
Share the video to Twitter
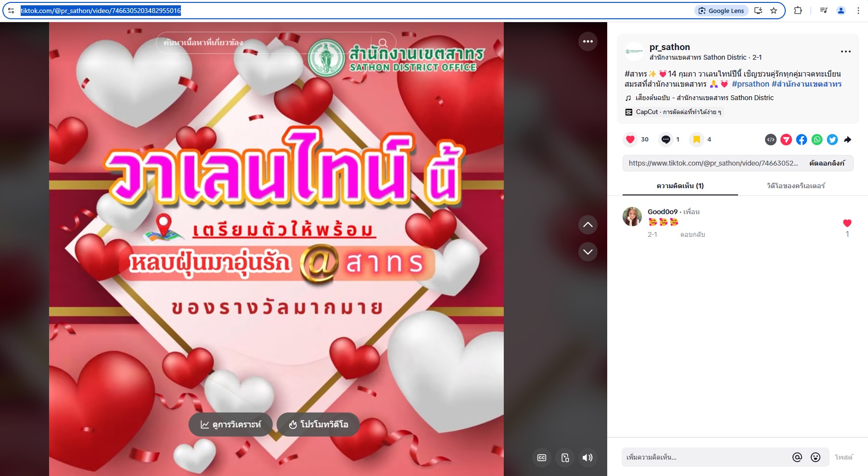pyautogui.click(x=832, y=140)
